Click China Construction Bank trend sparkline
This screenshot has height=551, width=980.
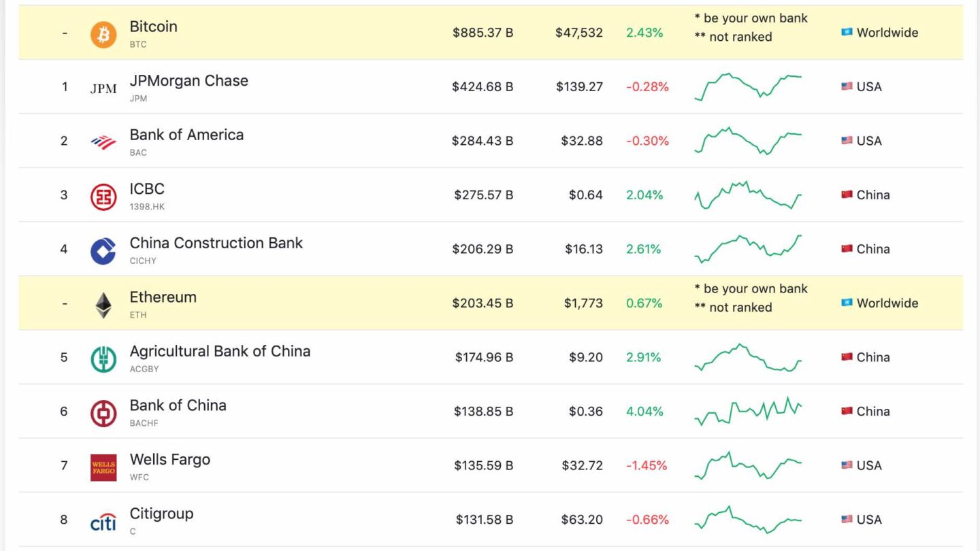point(748,248)
